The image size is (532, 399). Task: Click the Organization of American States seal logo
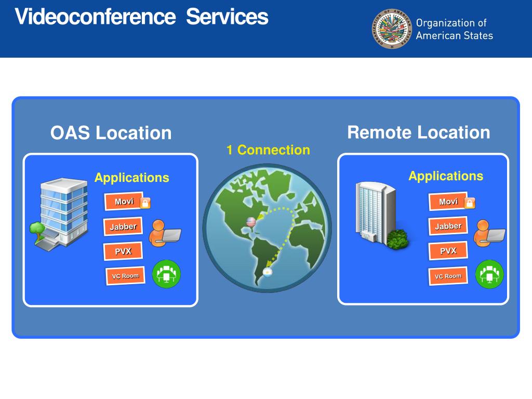(x=392, y=29)
